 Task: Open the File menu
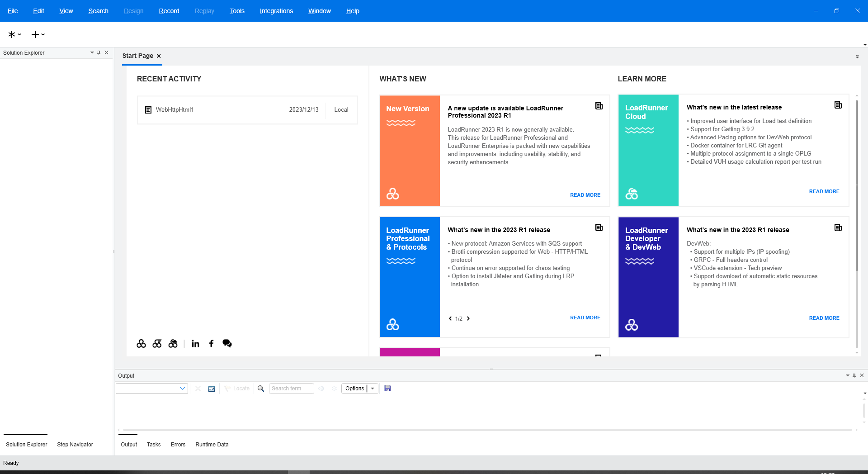(x=13, y=11)
